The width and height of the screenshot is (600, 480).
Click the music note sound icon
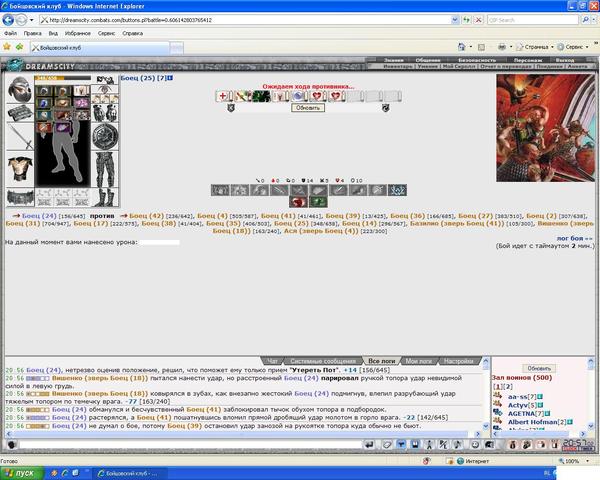(x=458, y=444)
